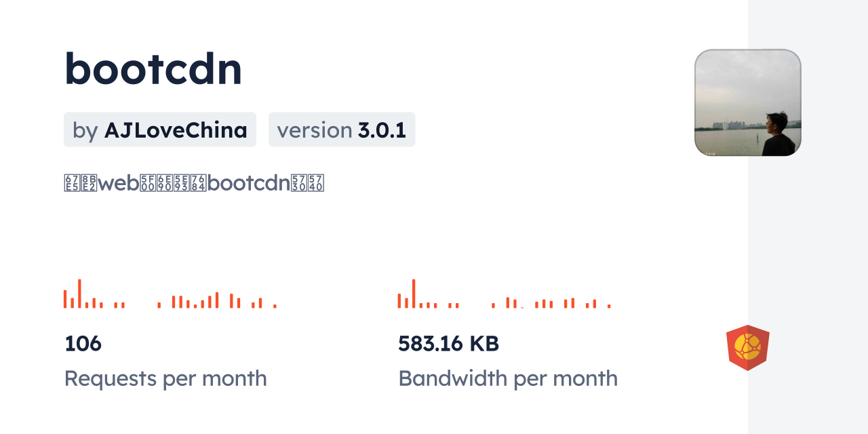Image resolution: width=868 pixels, height=434 pixels.
Task: Click the "Requests per month" label
Action: click(165, 378)
